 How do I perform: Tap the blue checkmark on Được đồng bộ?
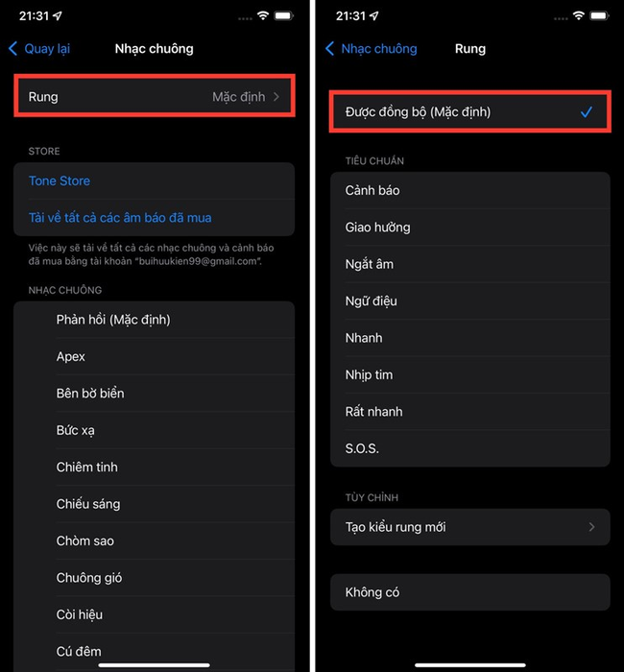[x=587, y=112]
